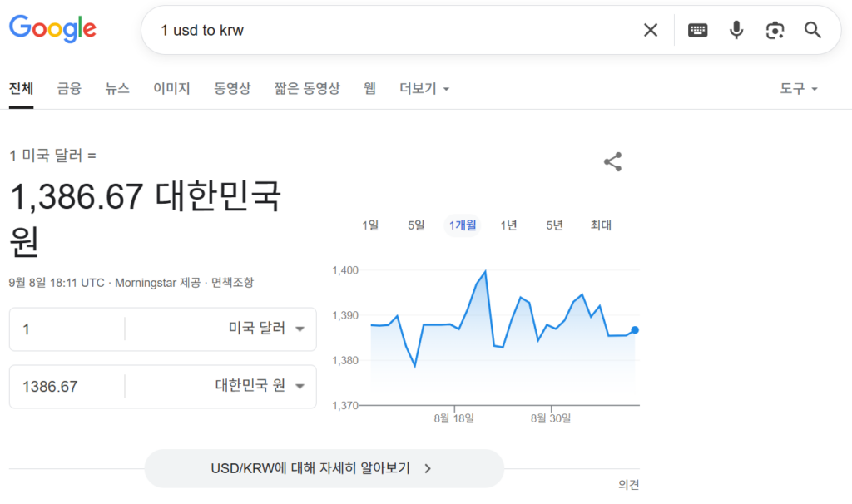Click the USD amount input field
Image resolution: width=852 pixels, height=504 pixels.
[x=67, y=329]
